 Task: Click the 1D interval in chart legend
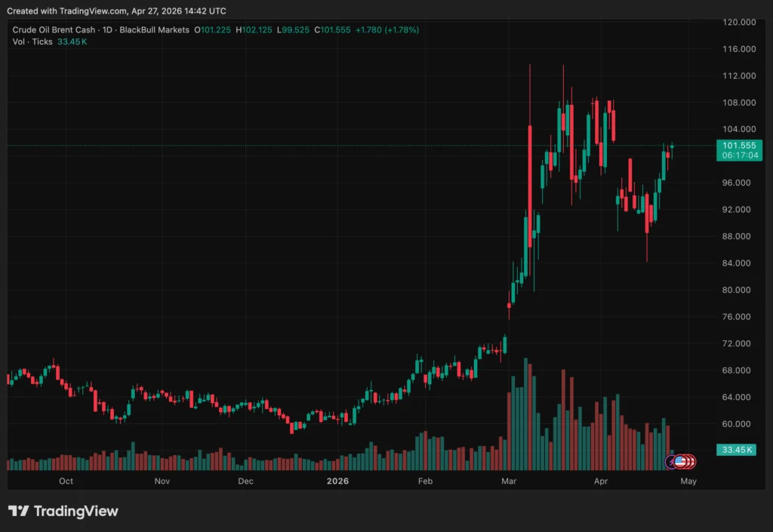pyautogui.click(x=106, y=30)
